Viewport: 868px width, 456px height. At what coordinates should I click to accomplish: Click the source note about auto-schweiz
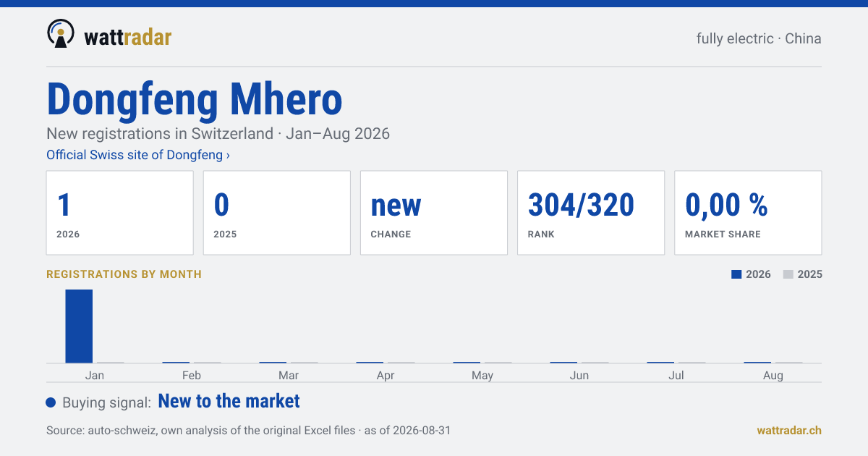tap(248, 430)
